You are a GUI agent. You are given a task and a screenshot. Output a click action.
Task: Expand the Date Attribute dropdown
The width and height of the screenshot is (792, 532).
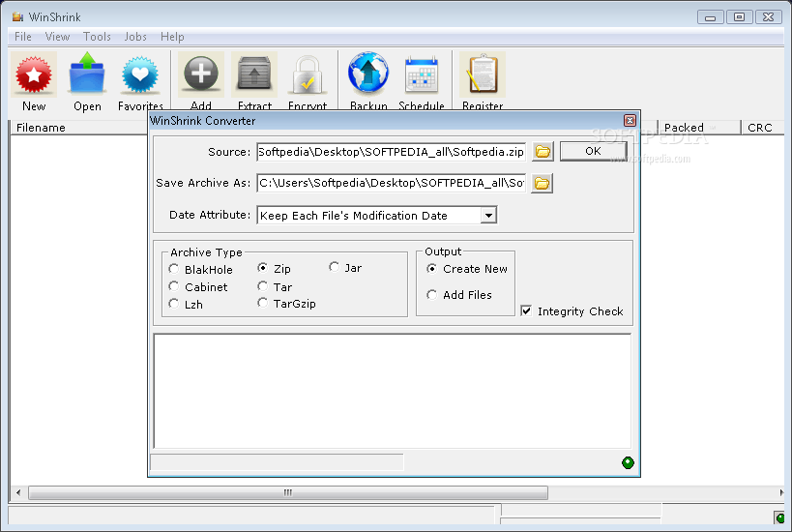point(488,216)
